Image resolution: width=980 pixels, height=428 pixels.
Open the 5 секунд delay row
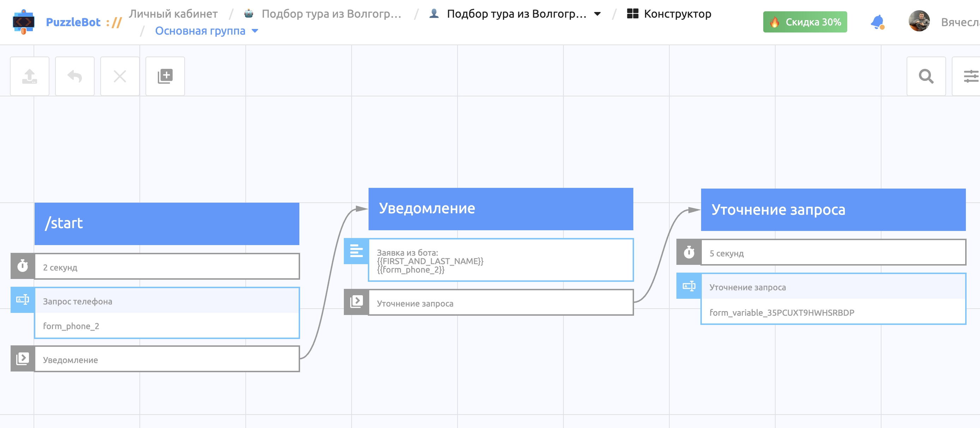click(x=833, y=252)
